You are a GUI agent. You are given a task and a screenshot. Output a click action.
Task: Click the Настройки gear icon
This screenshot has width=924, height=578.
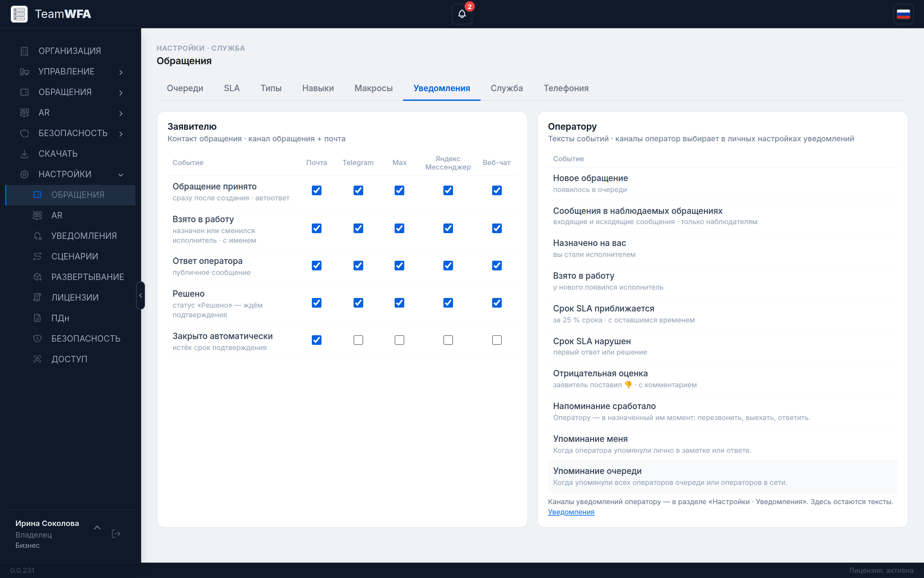click(x=24, y=174)
